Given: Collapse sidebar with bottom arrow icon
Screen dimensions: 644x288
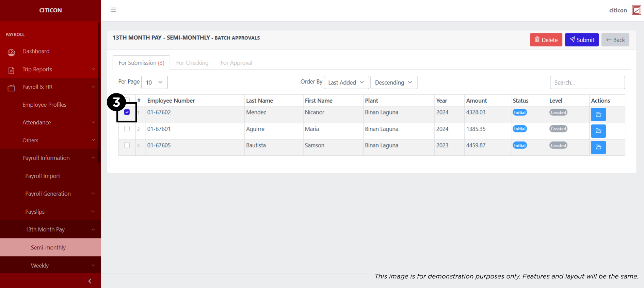Looking at the screenshot, I should tap(90, 281).
